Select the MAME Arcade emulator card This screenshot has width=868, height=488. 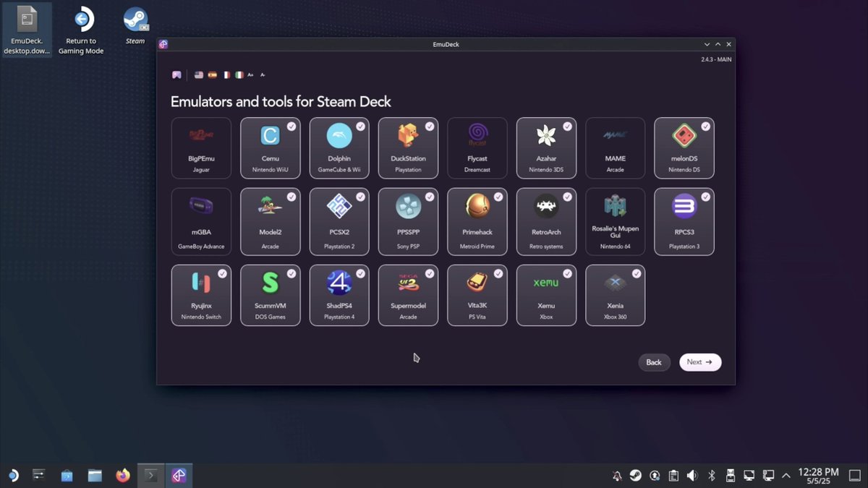[x=615, y=148]
